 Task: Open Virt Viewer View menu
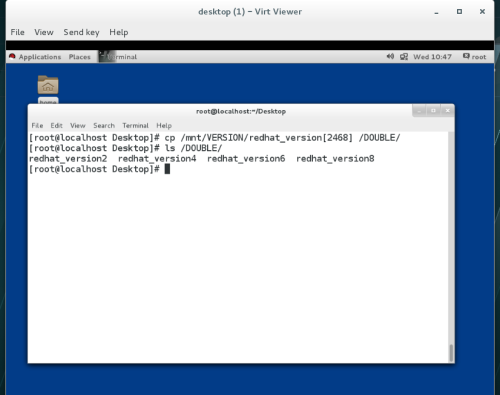click(x=44, y=32)
